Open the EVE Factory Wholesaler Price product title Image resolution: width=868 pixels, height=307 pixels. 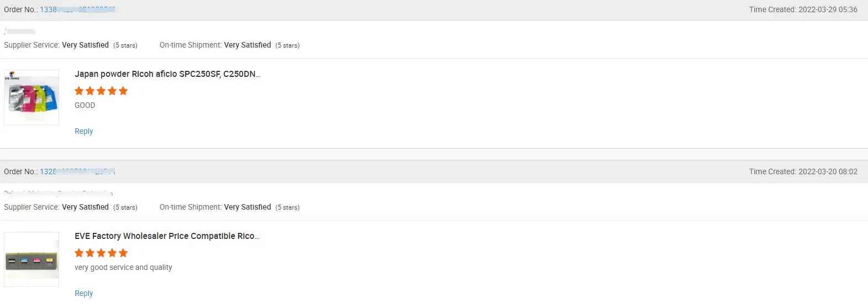tap(167, 236)
